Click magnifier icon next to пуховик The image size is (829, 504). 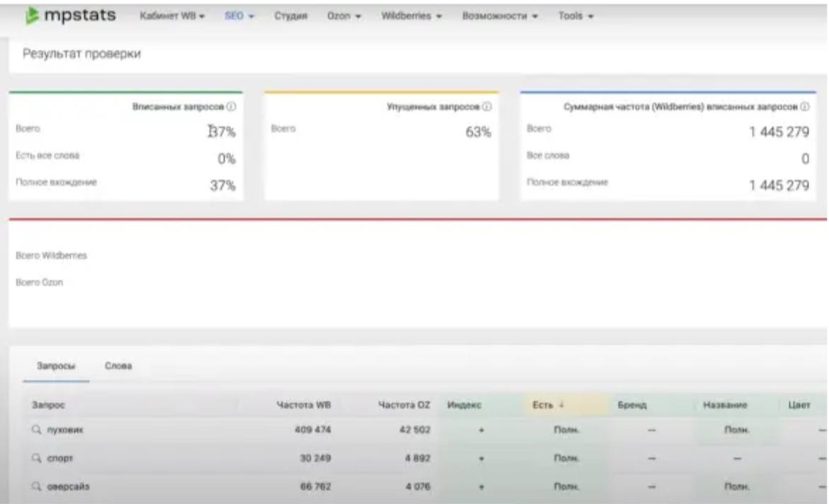click(x=36, y=430)
